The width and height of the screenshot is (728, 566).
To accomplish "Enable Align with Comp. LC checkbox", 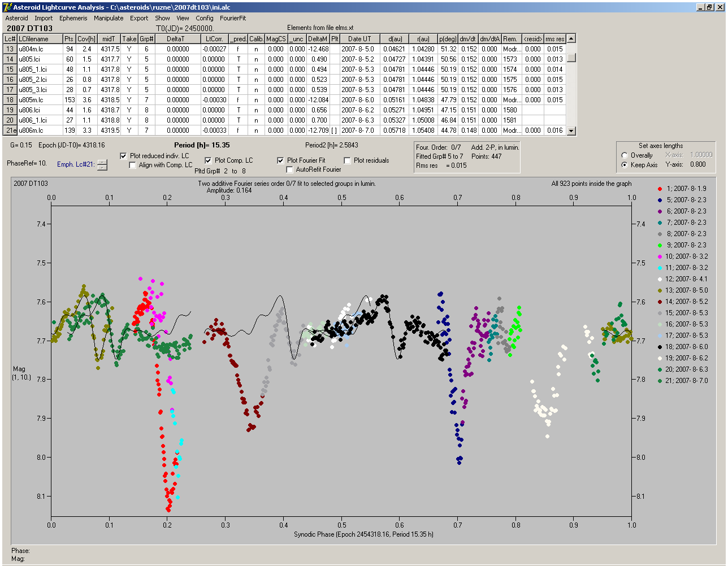I will 133,165.
